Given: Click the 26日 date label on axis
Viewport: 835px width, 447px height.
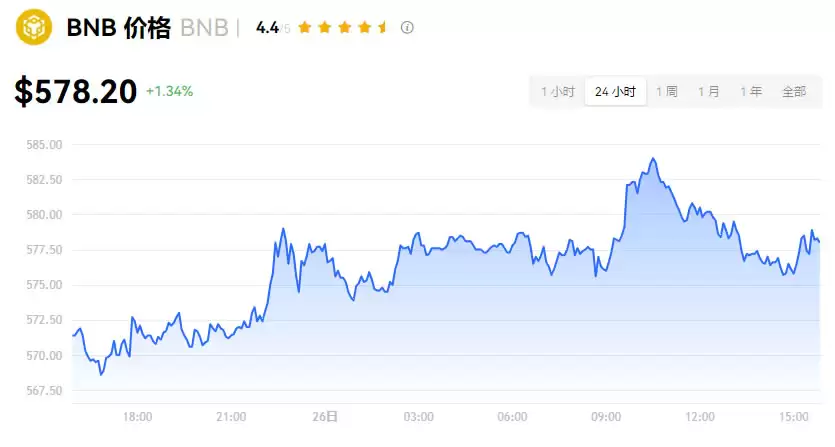Looking at the screenshot, I should [x=325, y=416].
